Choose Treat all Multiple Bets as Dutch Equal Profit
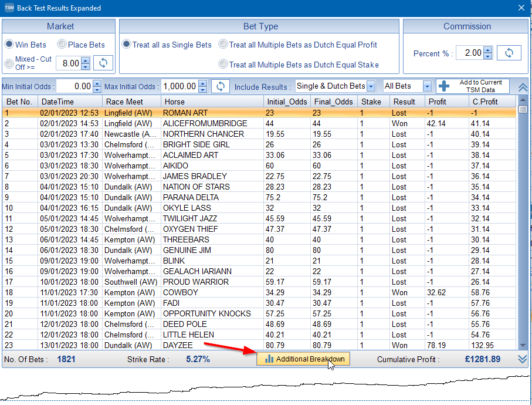Image resolution: width=532 pixels, height=405 pixels. coord(223,45)
